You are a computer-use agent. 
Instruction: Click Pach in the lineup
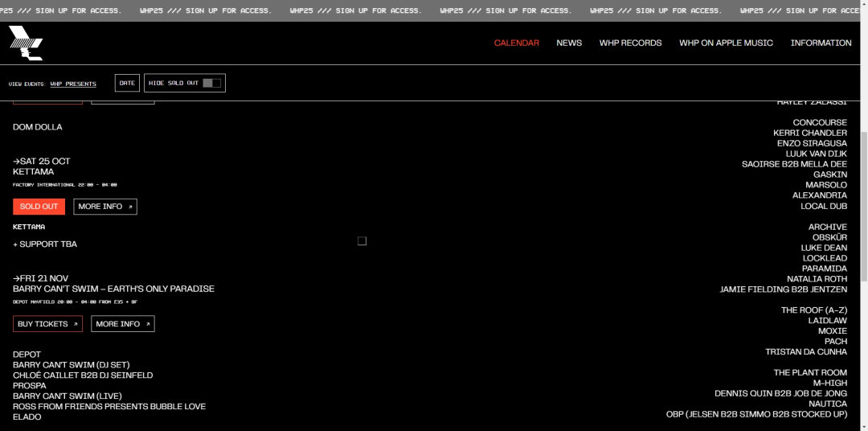click(x=836, y=342)
